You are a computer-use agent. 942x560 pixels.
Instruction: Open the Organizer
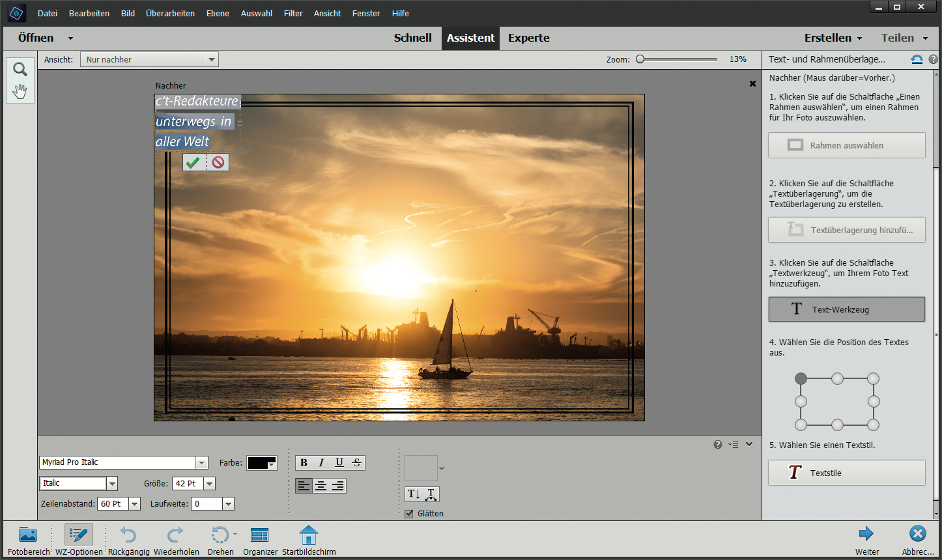(259, 536)
